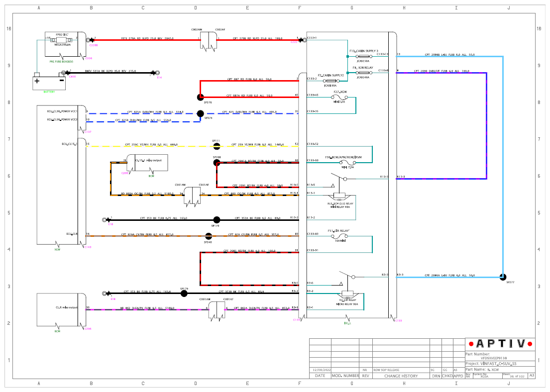Image resolution: width=550 pixels, height=392 pixels.
Task: Select the F13_CABIN SUPPLY 3 fuse symbol
Action: [364, 56]
